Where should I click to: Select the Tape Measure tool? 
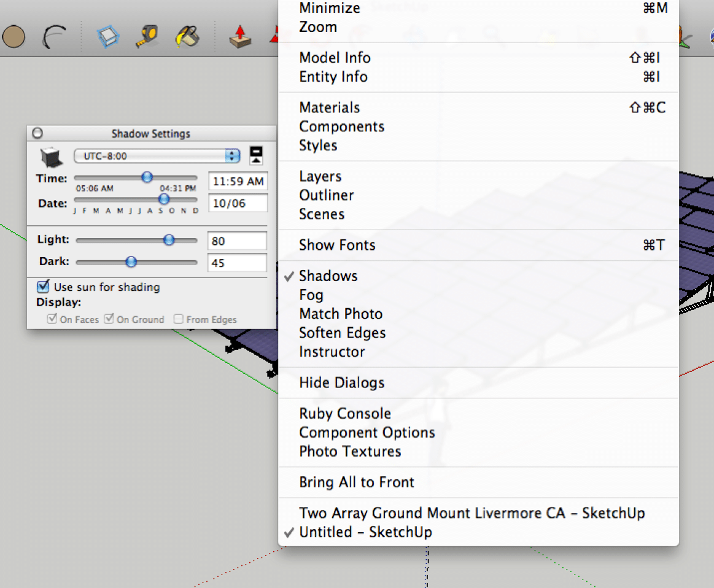click(x=147, y=36)
